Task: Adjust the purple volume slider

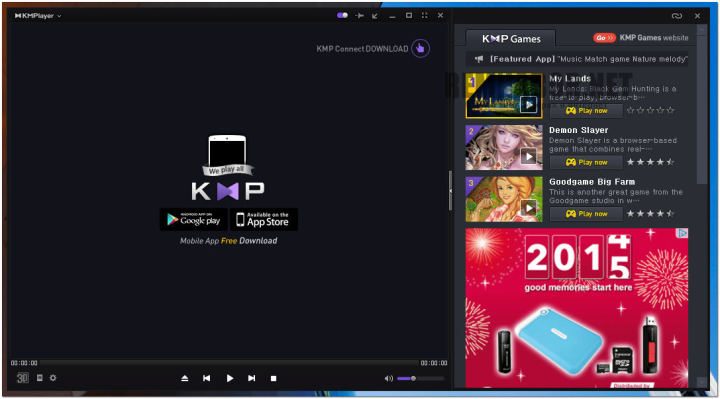Action: pyautogui.click(x=421, y=378)
